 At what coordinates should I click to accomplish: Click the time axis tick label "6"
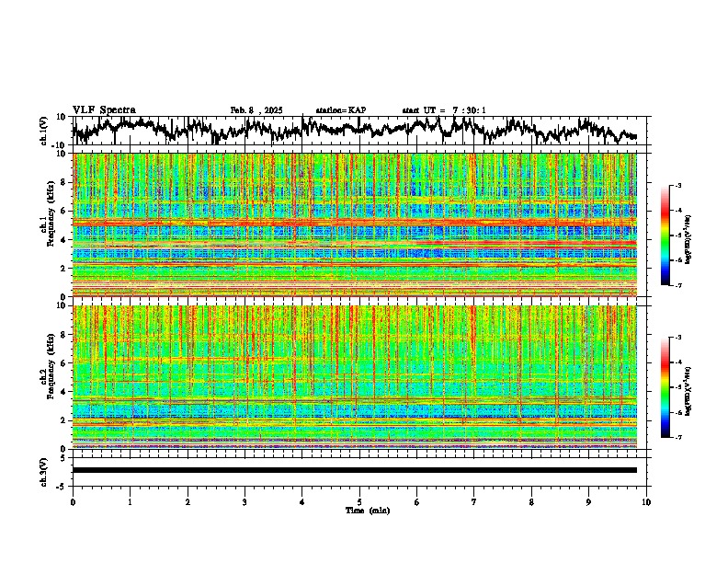(x=417, y=502)
